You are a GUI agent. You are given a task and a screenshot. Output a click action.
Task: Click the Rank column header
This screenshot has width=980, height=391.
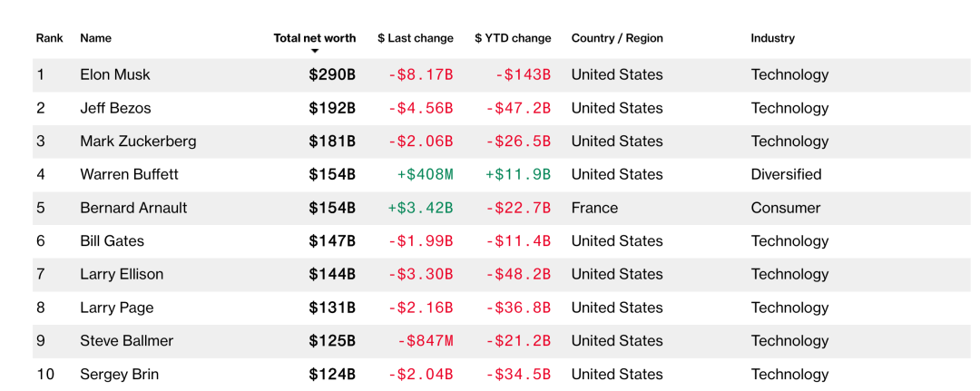[x=49, y=38]
